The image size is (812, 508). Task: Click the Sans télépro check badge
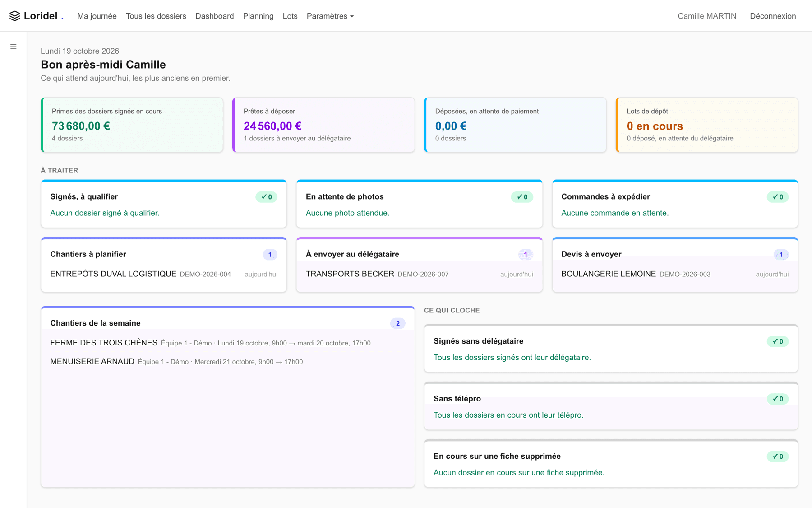778,399
